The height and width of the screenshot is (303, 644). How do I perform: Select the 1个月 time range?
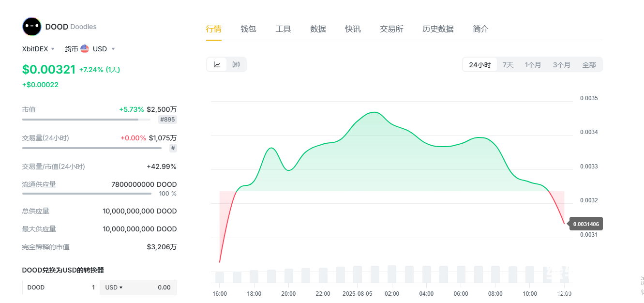tap(533, 65)
